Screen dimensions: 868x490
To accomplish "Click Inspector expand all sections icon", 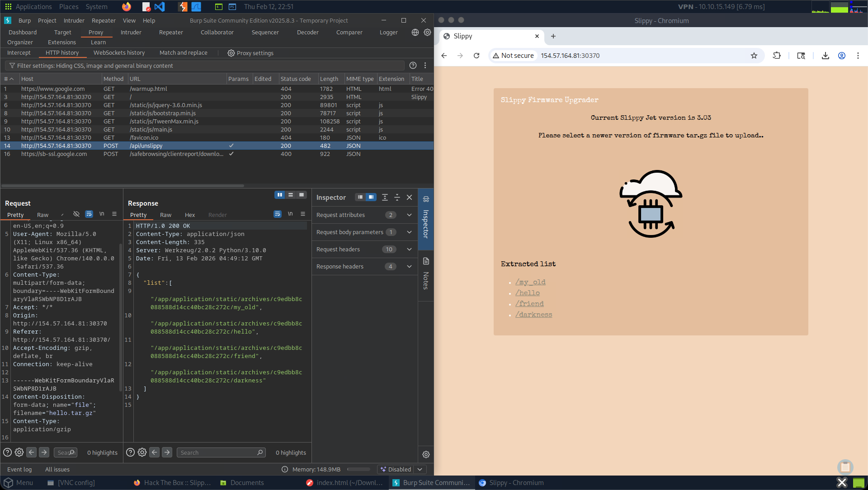I will (385, 197).
